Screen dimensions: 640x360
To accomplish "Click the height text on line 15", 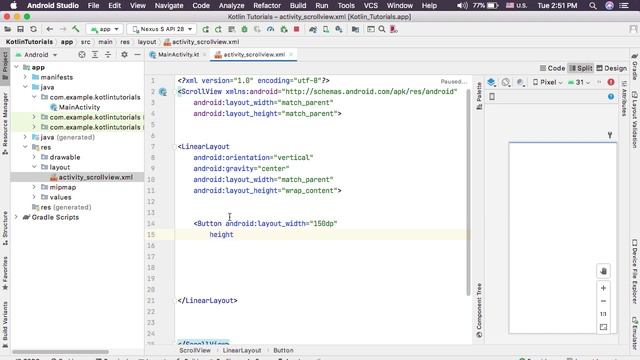I will (x=221, y=235).
